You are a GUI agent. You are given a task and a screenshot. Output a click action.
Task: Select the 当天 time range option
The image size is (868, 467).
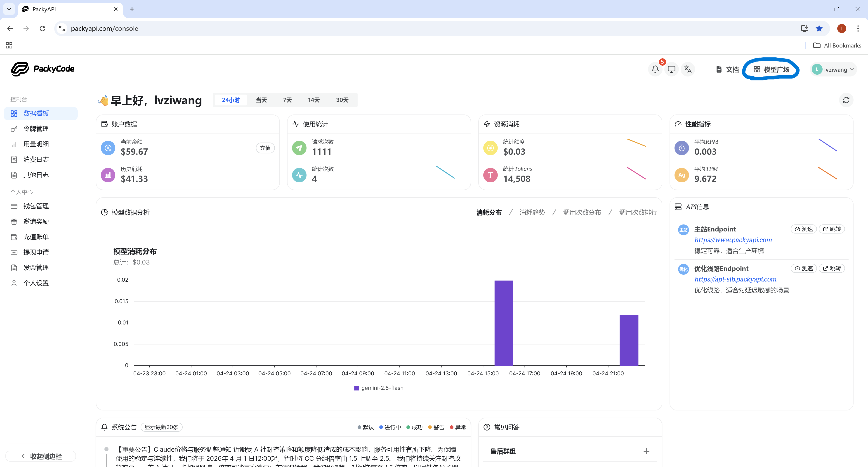tap(261, 100)
